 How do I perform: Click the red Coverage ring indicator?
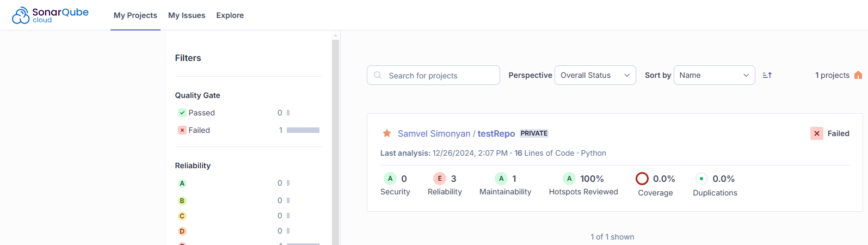click(x=642, y=179)
